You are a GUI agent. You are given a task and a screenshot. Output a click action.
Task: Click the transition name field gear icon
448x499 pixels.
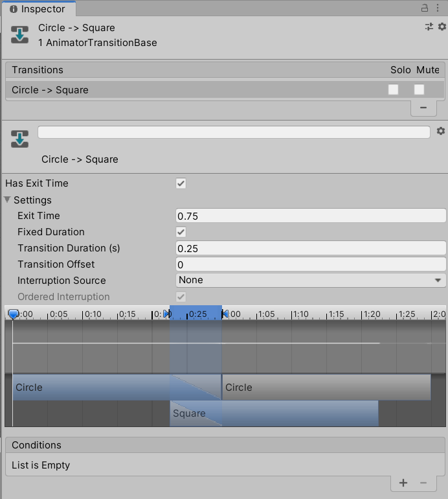coord(441,131)
